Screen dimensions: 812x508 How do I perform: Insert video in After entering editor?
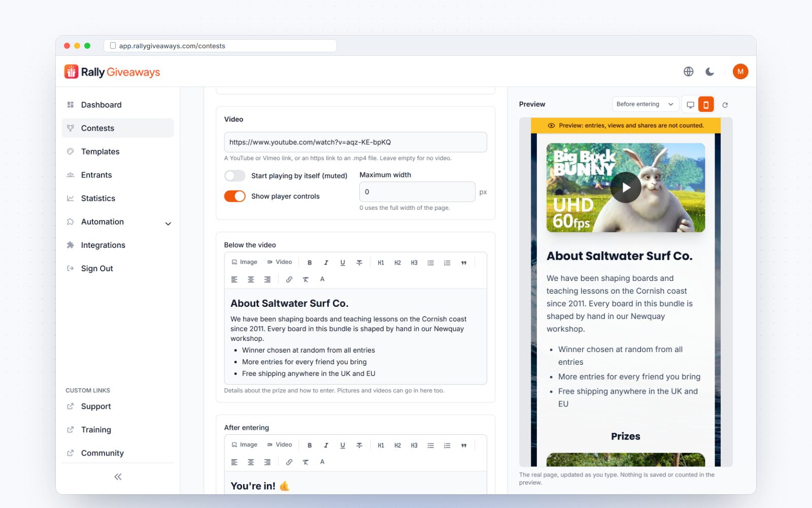point(280,445)
